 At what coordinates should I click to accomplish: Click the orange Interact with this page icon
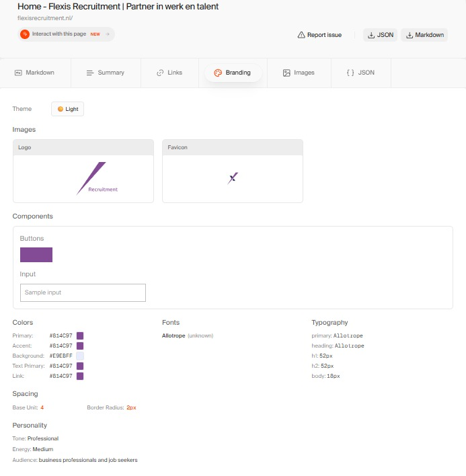click(x=25, y=34)
